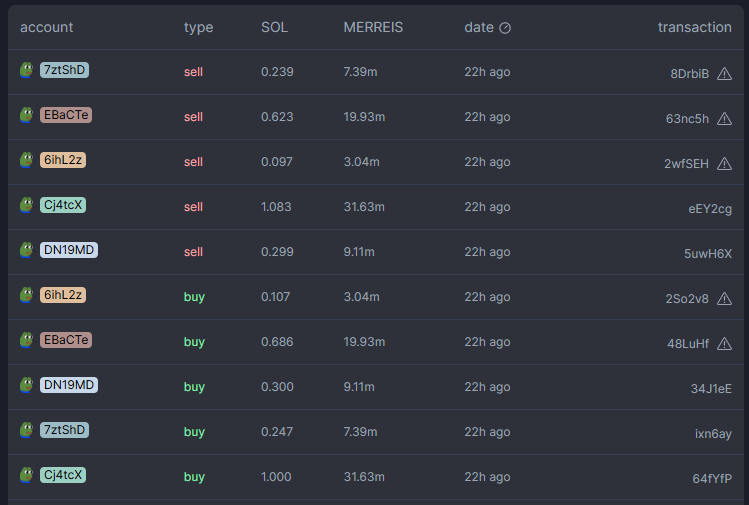The width and height of the screenshot is (749, 505).
Task: Click 22h ago in the ixn6ay row
Action: pyautogui.click(x=487, y=432)
